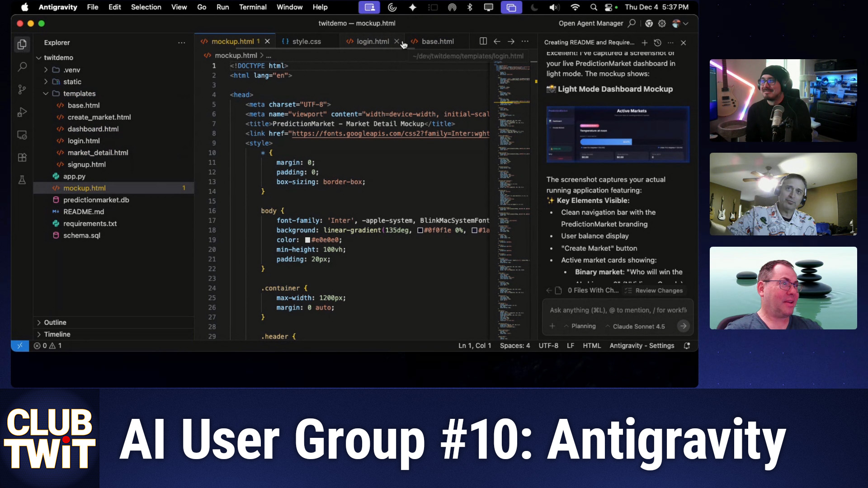
Task: Open the Extensions view
Action: click(x=22, y=157)
